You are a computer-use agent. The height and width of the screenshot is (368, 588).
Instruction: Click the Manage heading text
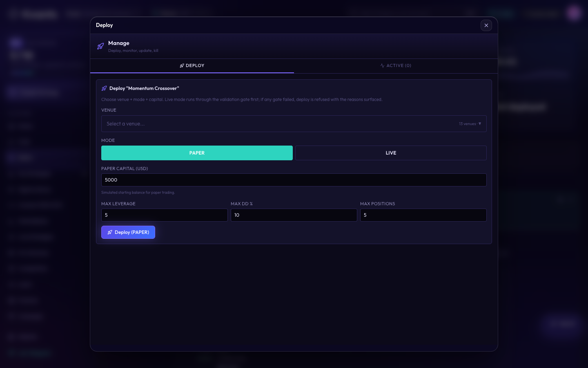(119, 43)
